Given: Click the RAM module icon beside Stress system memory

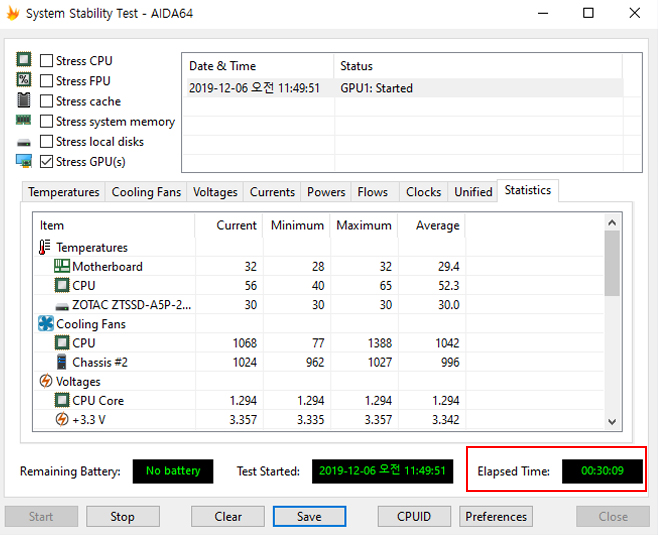Looking at the screenshot, I should [x=24, y=120].
